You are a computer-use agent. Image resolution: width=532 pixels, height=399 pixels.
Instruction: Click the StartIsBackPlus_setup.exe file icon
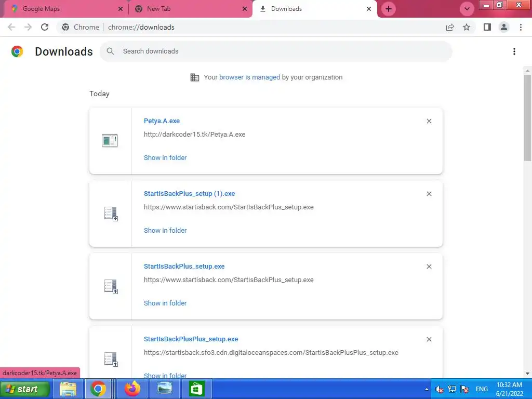(x=111, y=286)
